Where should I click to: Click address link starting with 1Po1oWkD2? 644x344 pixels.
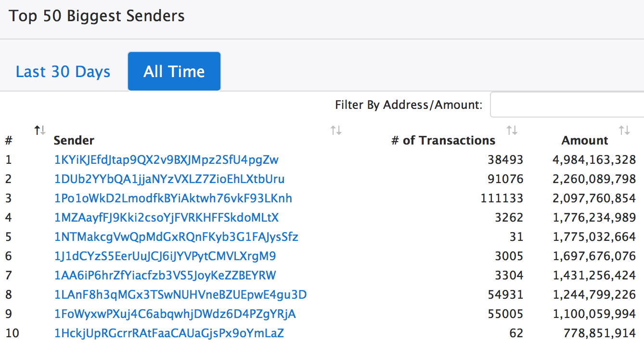click(173, 198)
